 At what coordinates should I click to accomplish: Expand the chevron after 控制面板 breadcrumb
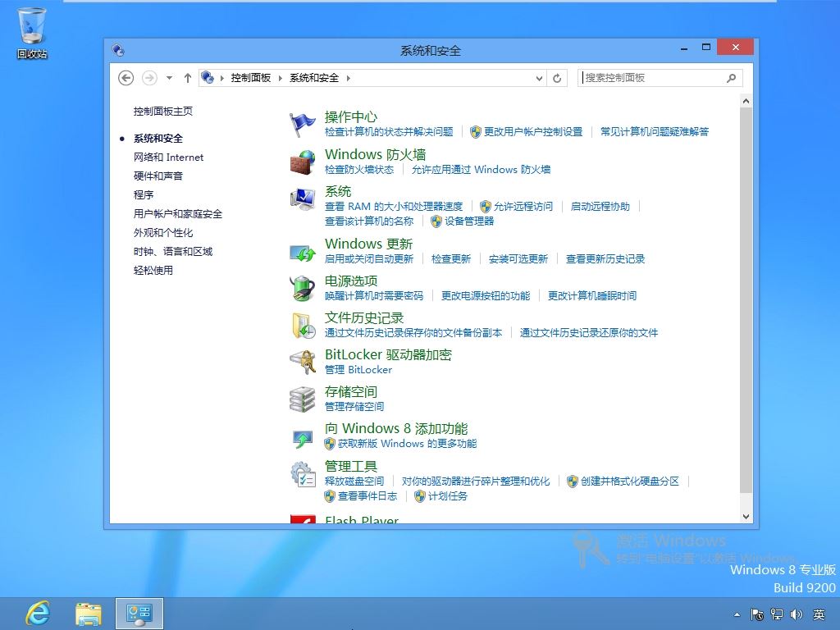click(280, 78)
